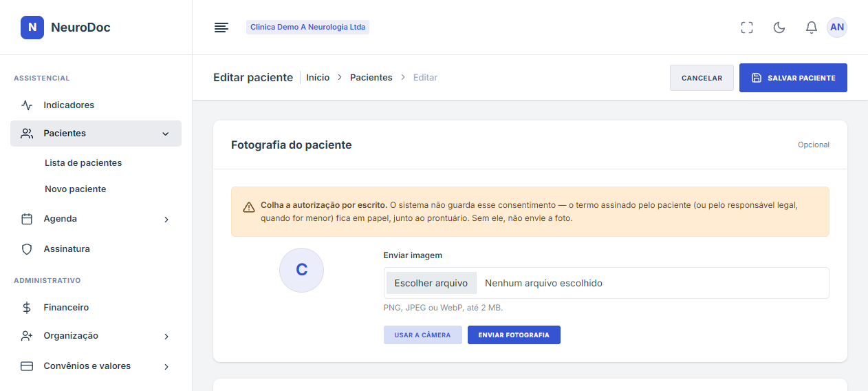Screen dimensions: 868x391
Task: Click the save disk icon in Salvar Paciente
Action: [757, 78]
